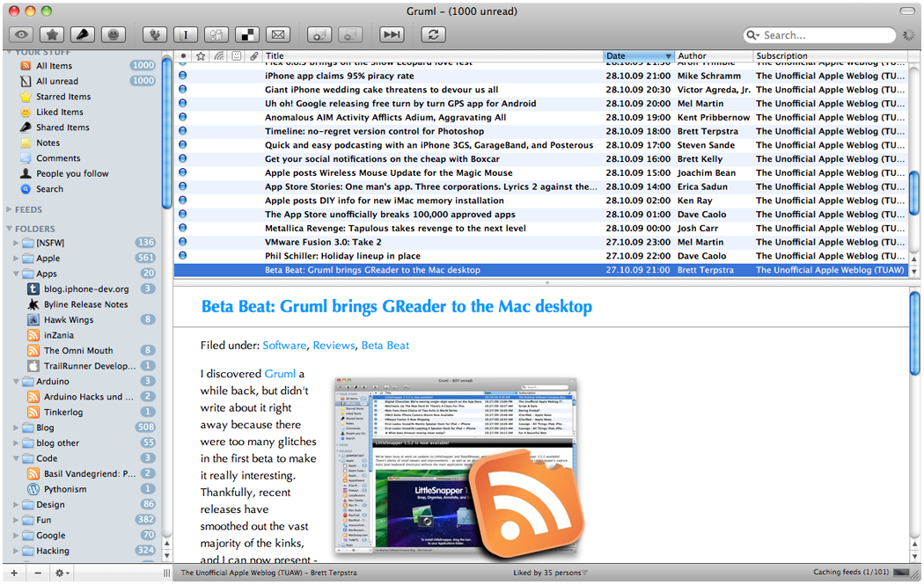The width and height of the screenshot is (924, 585).
Task: Select Starred Items in sidebar
Action: 63,97
